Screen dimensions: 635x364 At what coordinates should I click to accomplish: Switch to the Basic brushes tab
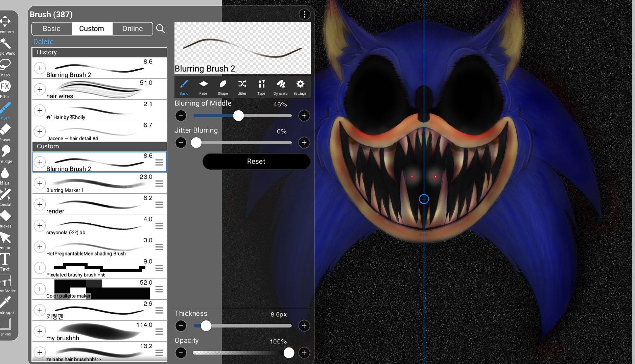pyautogui.click(x=51, y=29)
